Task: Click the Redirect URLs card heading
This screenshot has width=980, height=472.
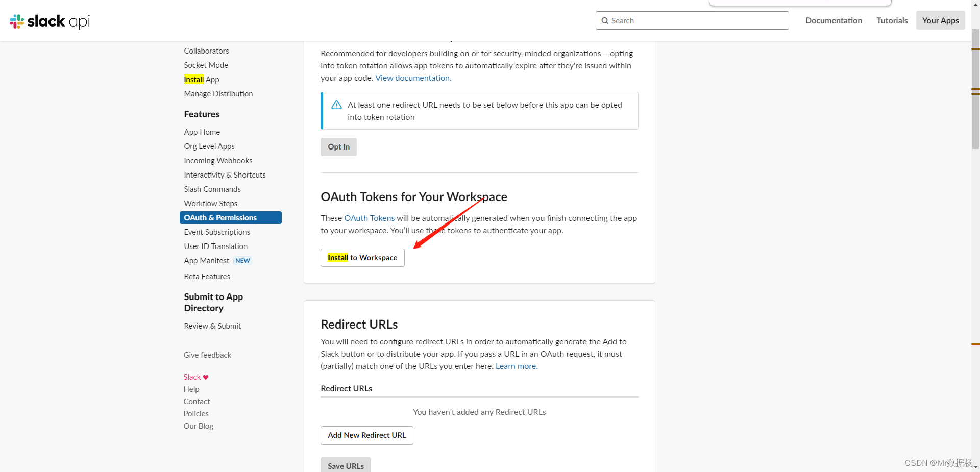Action: [x=359, y=325]
